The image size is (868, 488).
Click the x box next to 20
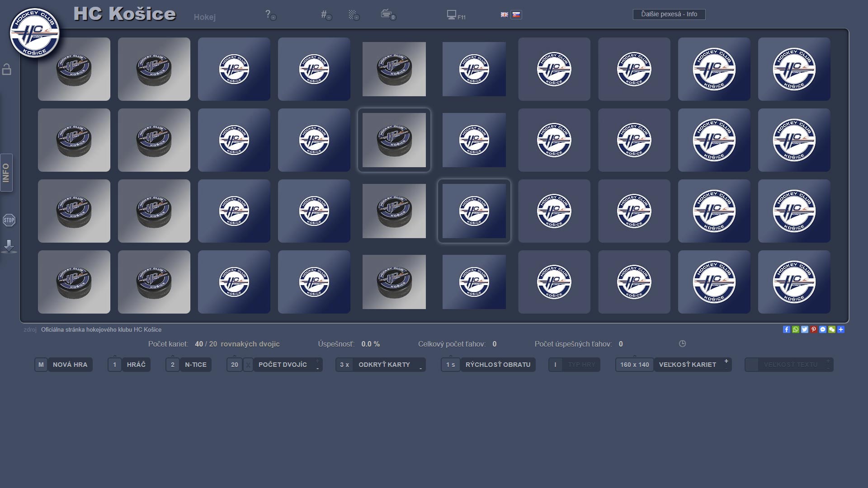point(248,365)
